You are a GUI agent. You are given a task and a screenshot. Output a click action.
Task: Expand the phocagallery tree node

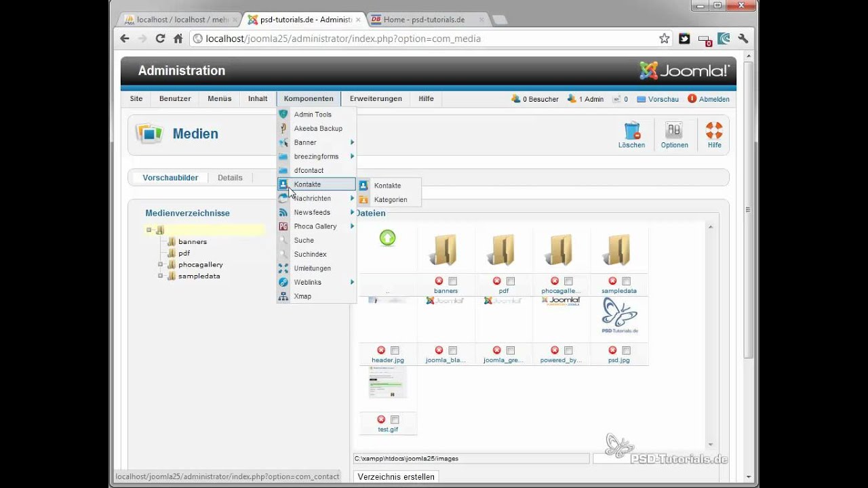161,264
